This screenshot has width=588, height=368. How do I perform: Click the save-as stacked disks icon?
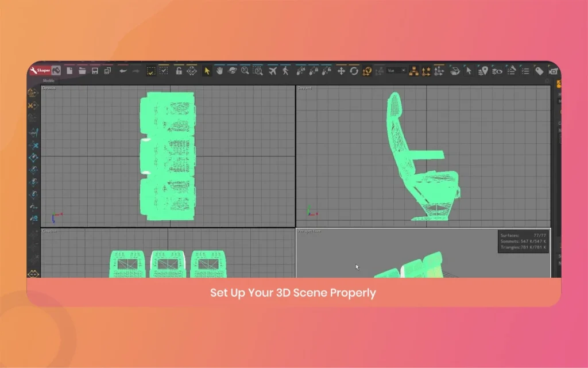click(x=107, y=71)
